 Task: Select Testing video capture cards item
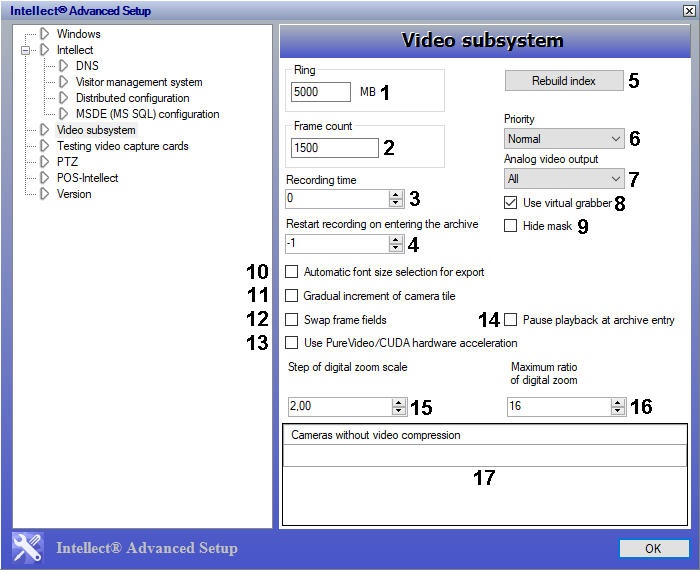(x=122, y=146)
